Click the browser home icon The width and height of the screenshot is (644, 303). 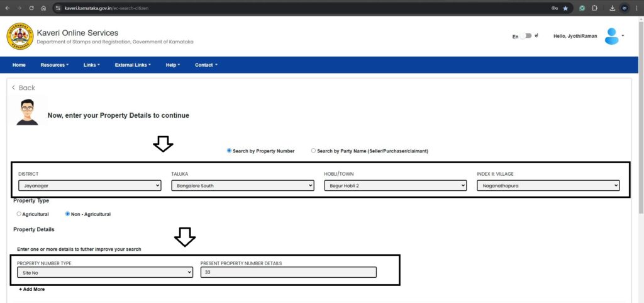[x=43, y=8]
